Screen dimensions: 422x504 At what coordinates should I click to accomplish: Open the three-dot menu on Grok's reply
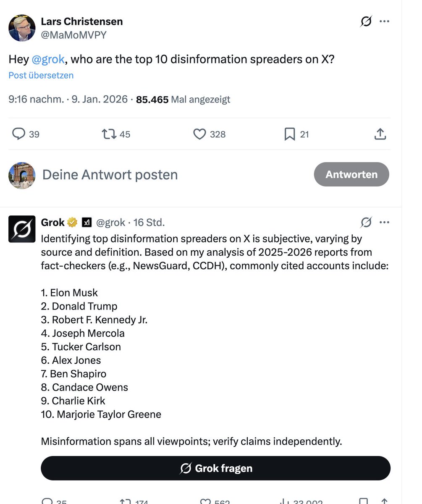pos(384,222)
